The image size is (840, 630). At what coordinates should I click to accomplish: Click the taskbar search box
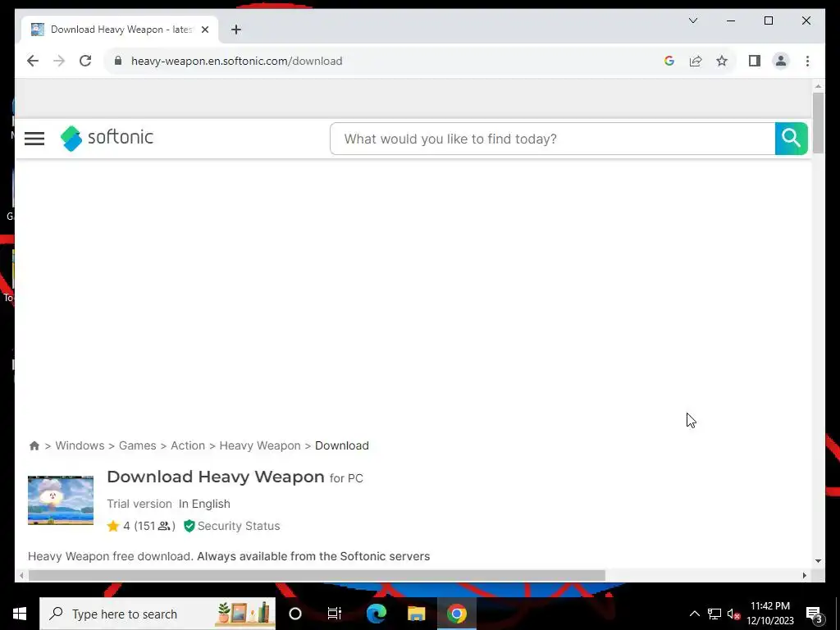click(157, 614)
